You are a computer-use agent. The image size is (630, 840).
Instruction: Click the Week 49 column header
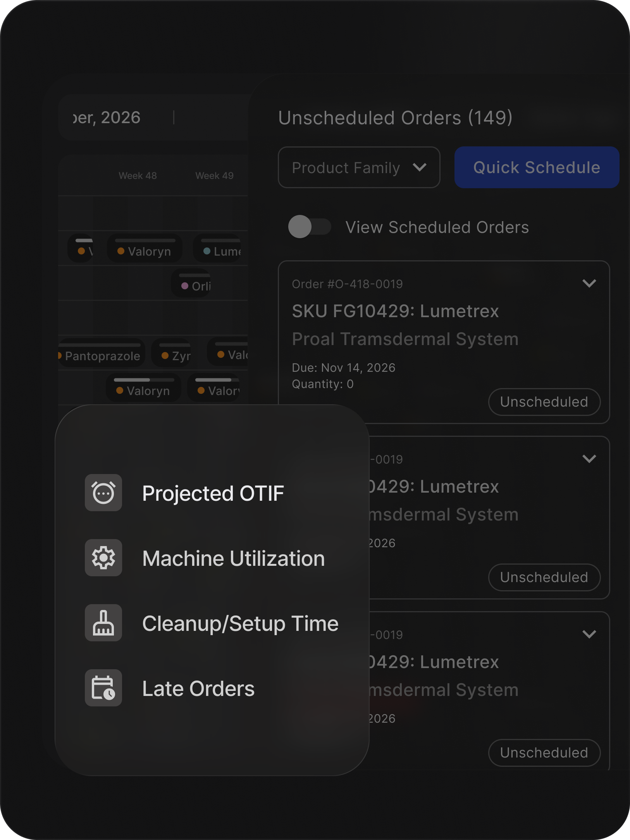[x=214, y=175]
